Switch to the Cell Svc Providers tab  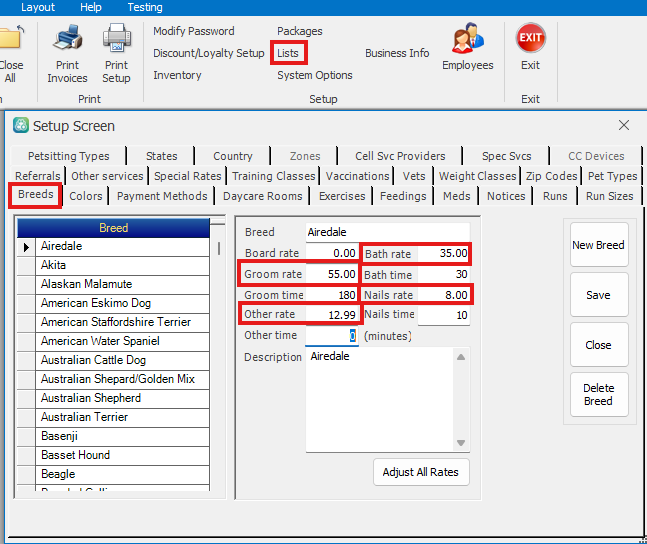400,156
